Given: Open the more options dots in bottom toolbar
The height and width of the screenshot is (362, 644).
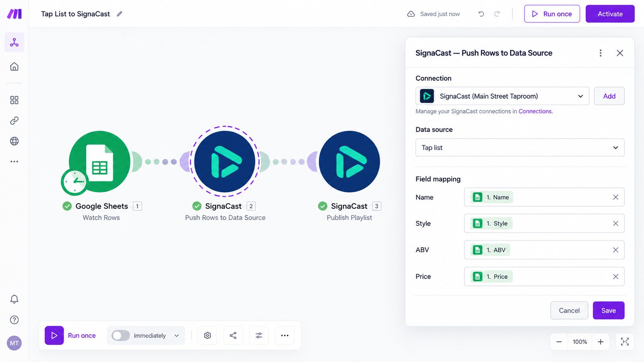Looking at the screenshot, I should coord(285,335).
